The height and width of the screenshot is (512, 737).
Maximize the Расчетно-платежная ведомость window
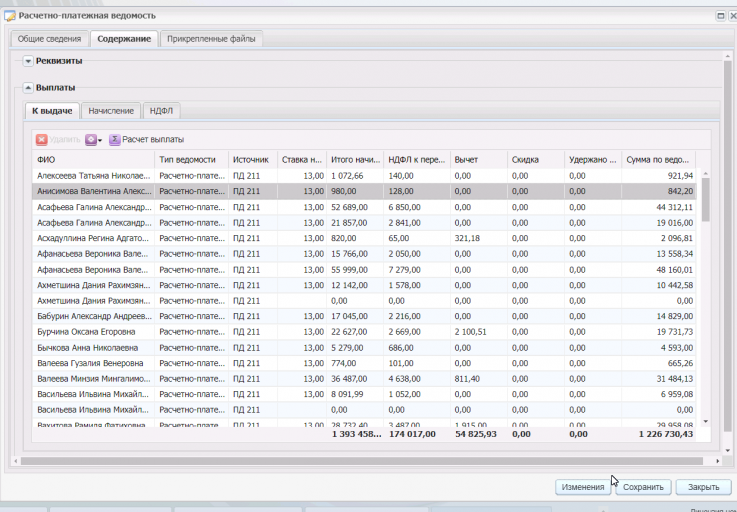pyautogui.click(x=719, y=16)
